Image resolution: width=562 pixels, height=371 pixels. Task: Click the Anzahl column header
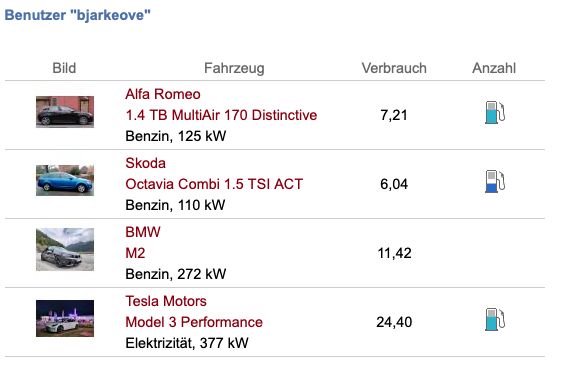494,68
